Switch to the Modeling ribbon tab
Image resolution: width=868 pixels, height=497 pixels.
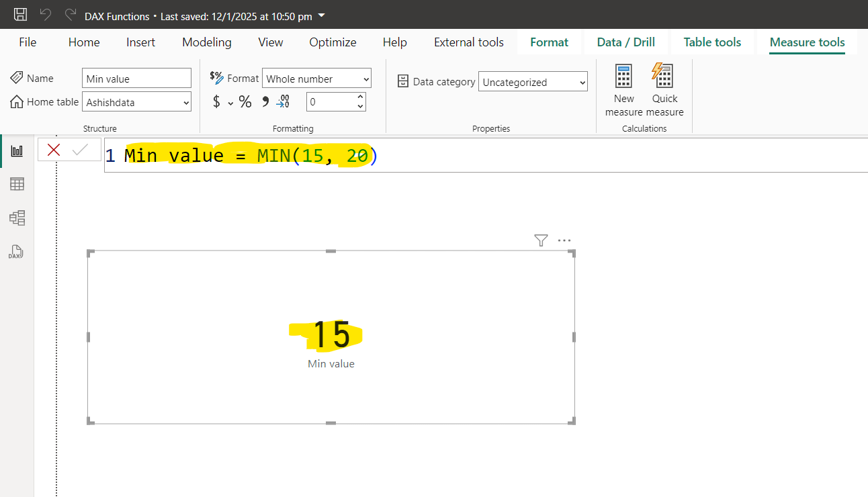206,42
